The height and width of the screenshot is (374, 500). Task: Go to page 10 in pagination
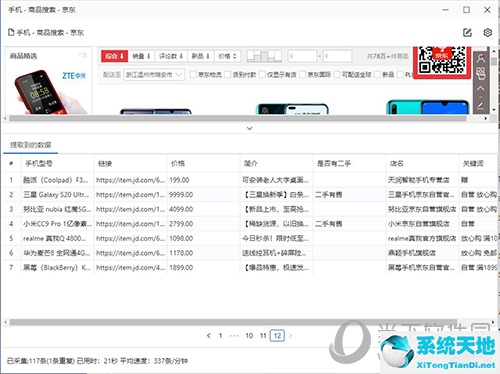249,335
